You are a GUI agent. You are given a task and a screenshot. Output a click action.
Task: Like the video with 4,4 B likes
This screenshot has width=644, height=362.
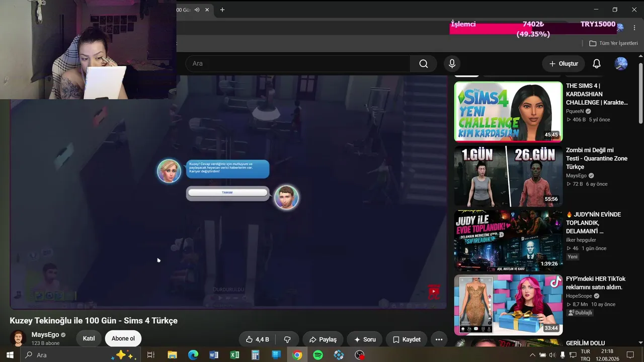[257, 339]
